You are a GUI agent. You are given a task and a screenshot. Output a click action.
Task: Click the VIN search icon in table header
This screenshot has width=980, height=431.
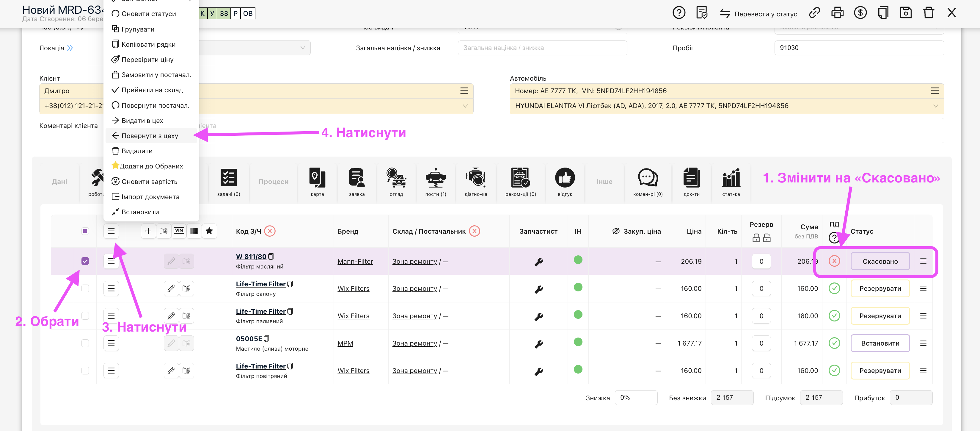point(179,231)
